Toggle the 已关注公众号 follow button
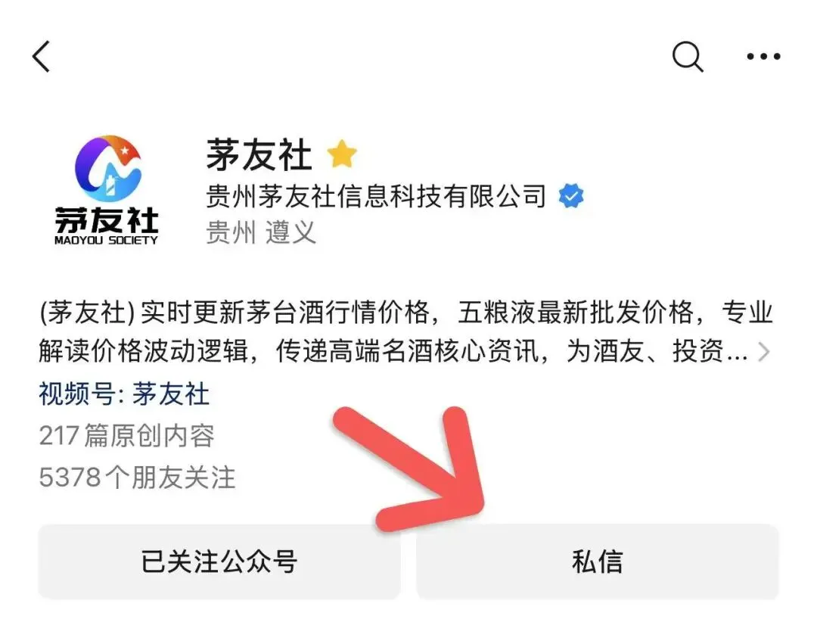Viewport: 817px width, 644px height. click(219, 562)
